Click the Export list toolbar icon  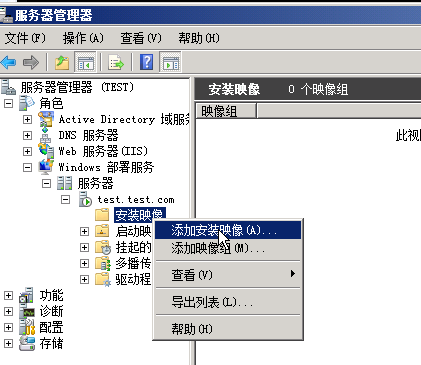[116, 62]
